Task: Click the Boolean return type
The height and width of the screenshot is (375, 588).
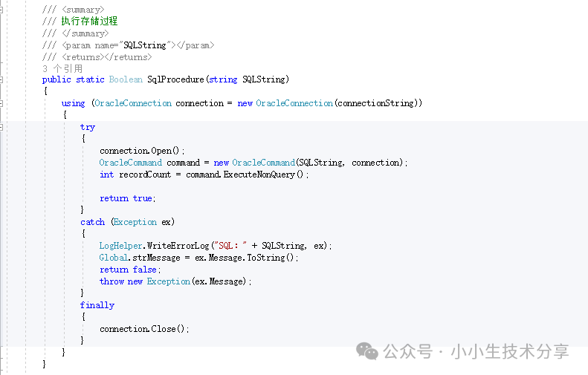Action: (125, 79)
